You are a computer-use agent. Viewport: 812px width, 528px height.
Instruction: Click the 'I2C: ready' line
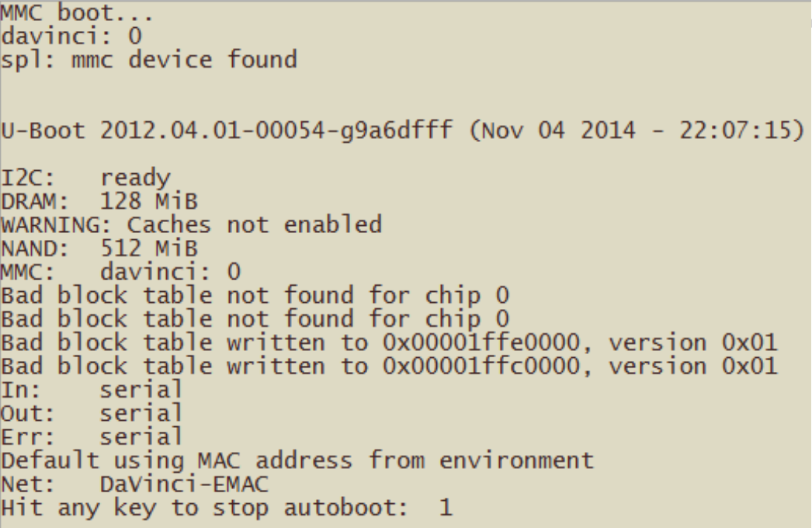click(86, 179)
